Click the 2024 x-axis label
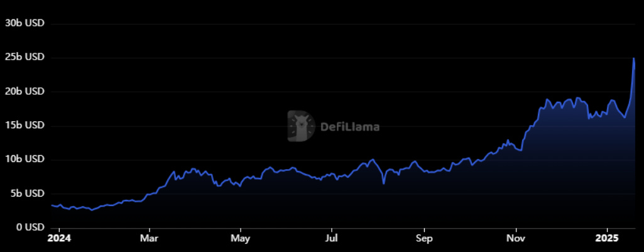The height and width of the screenshot is (252, 644). point(59,238)
